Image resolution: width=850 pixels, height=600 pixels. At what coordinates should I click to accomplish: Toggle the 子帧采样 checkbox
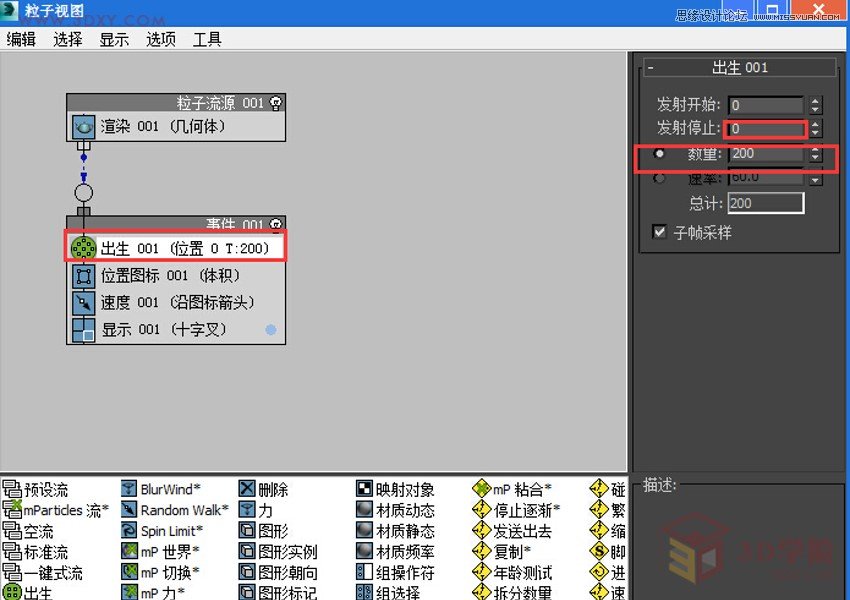coord(659,232)
